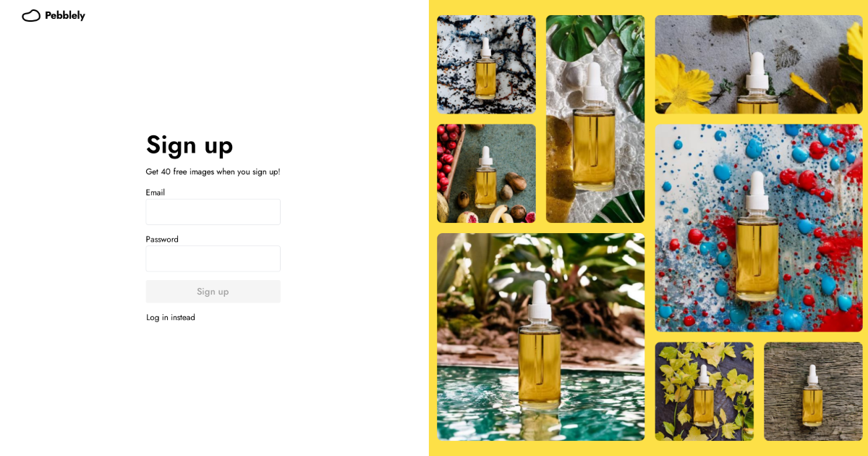The width and height of the screenshot is (868, 456).
Task: Click the white dropper cap in pool image
Action: 539,300
